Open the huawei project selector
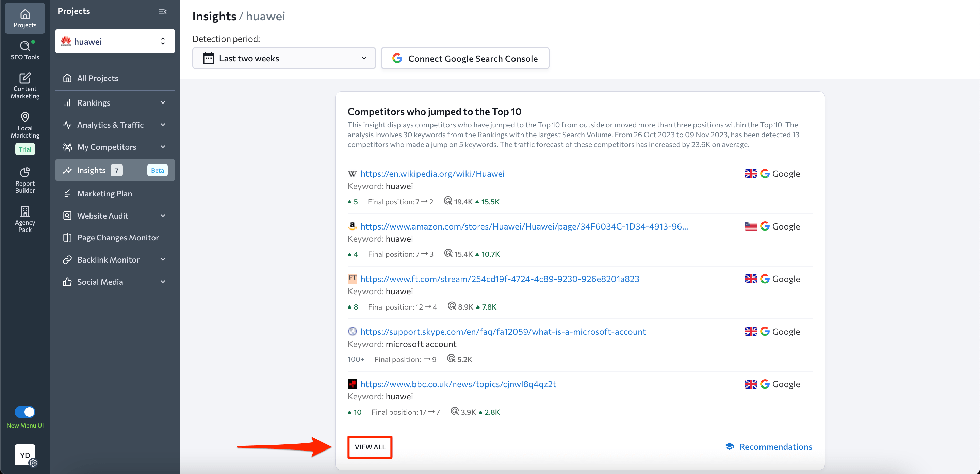Viewport: 980px width, 474px height. pyautogui.click(x=115, y=41)
